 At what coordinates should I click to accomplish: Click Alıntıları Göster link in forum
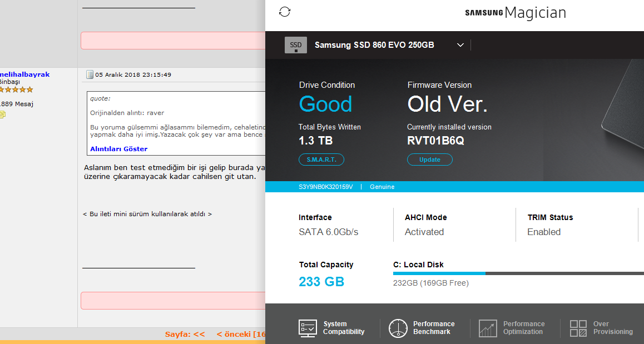[118, 148]
